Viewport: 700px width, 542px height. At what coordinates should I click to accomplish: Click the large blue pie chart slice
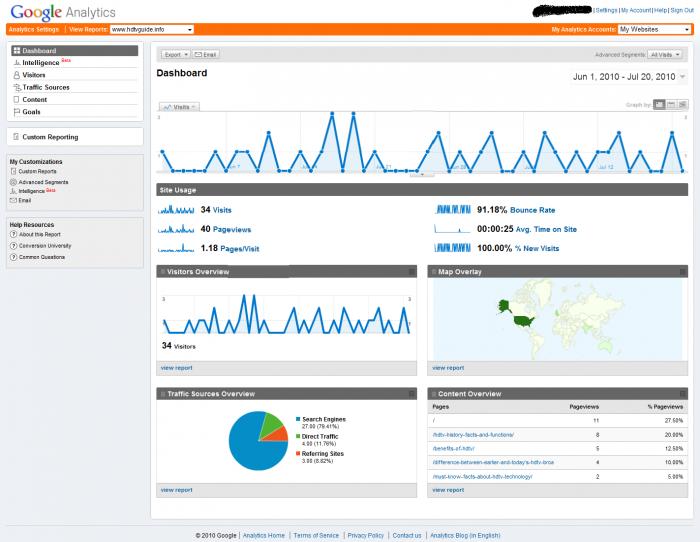[x=250, y=446]
